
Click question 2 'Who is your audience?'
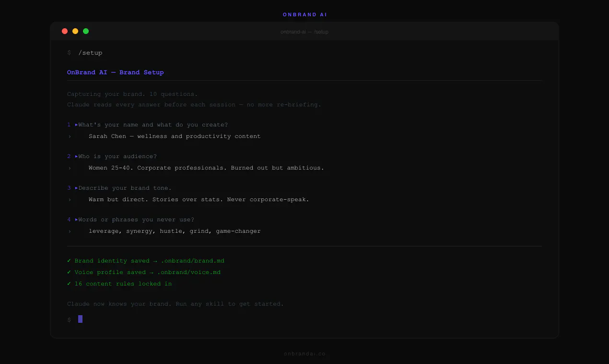(117, 156)
